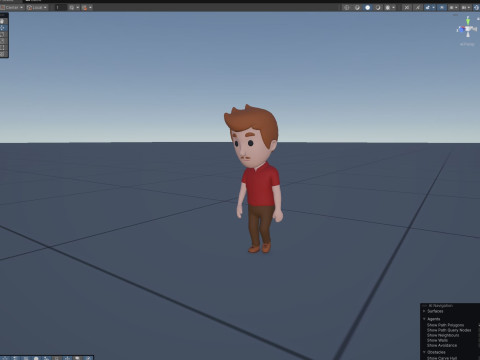The image size is (480, 360).
Task: Select the cartoon character in the scene
Action: [260, 187]
